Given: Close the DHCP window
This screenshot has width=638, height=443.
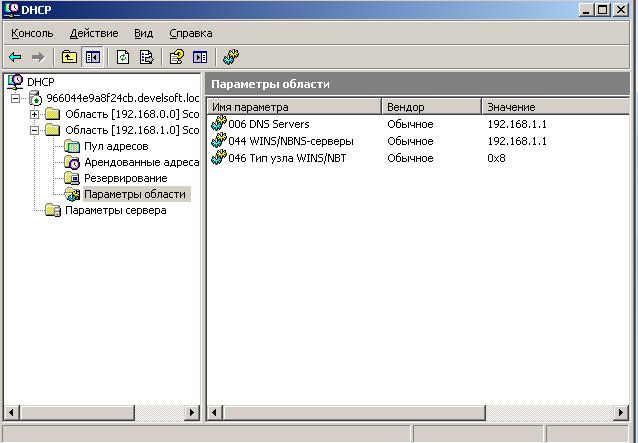Looking at the screenshot, I should coord(621,10).
